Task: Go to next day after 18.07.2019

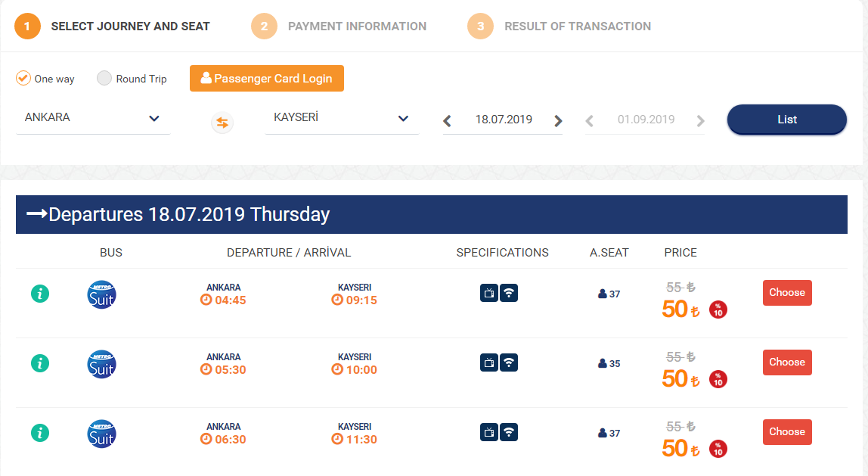Action: coord(558,121)
